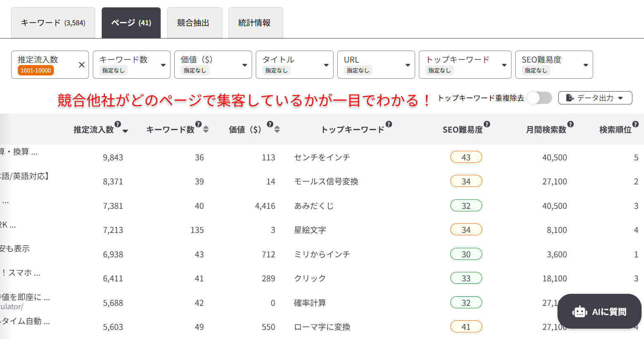Show help tooltip for SEO難易度 column
Screen dimensions: 644x339
tap(487, 124)
